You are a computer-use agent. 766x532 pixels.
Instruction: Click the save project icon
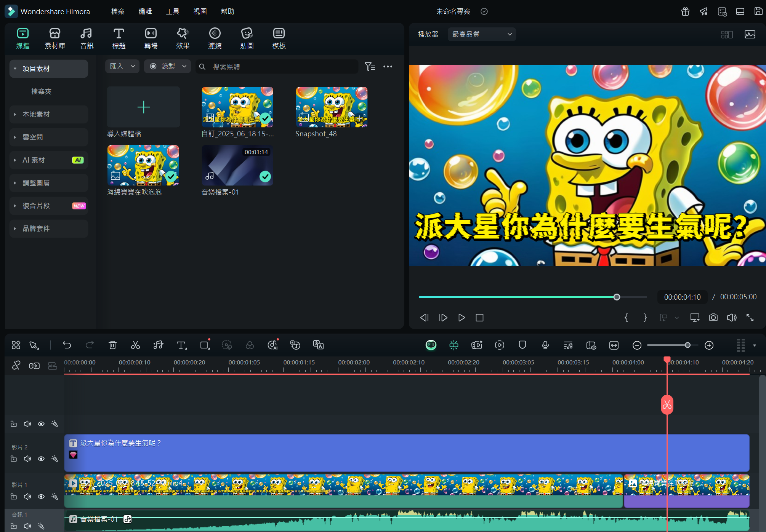point(758,11)
